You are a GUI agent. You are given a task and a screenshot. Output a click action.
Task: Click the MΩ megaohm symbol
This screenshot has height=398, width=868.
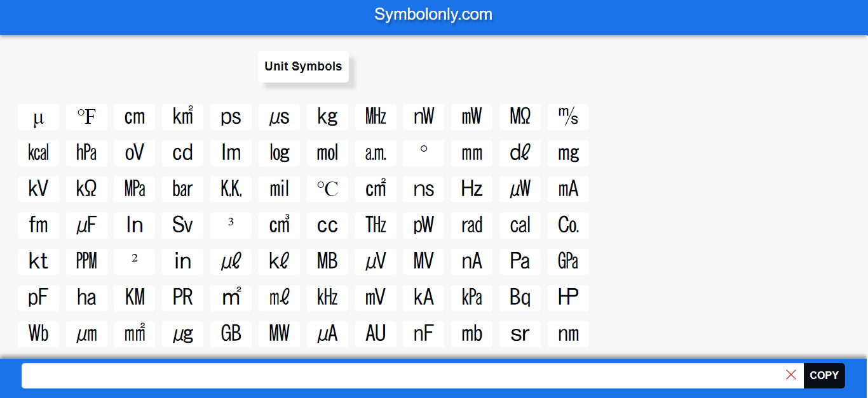coord(520,117)
